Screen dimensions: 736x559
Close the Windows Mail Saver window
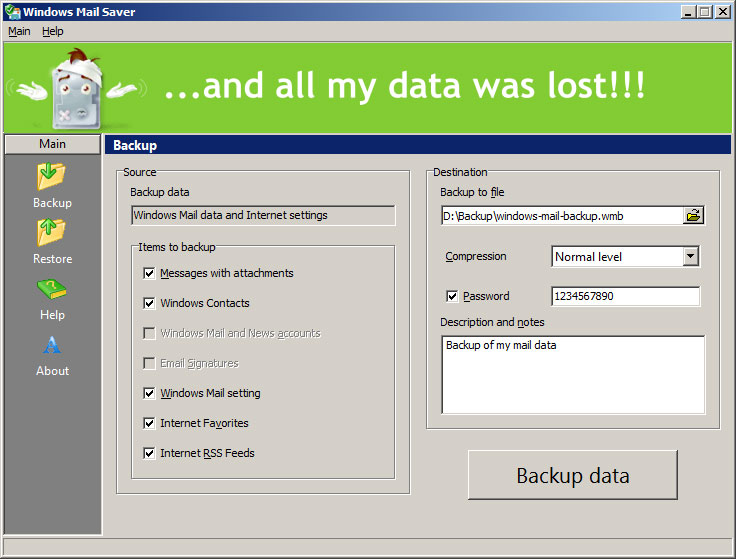click(722, 12)
